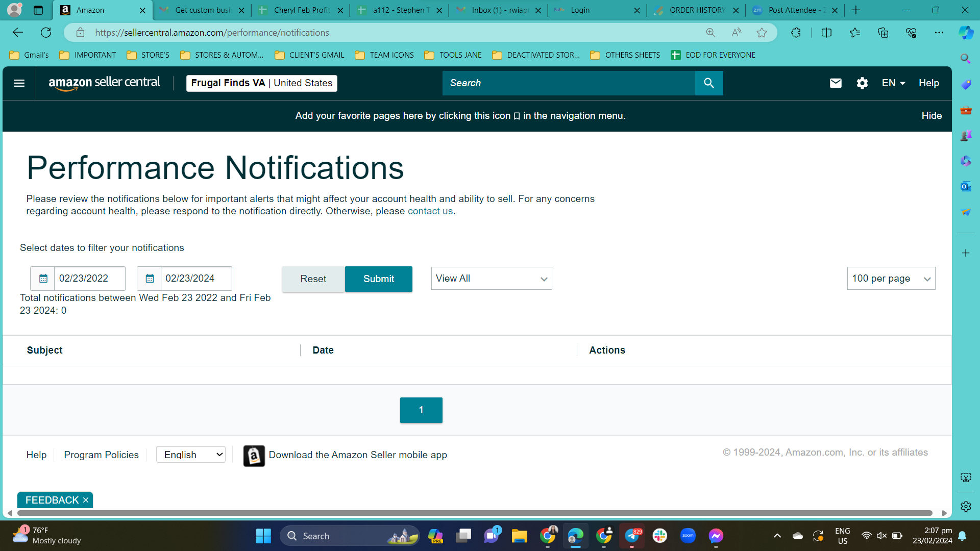Click the Read aloud icon in address bar
This screenshot has height=551, width=980.
point(736,33)
